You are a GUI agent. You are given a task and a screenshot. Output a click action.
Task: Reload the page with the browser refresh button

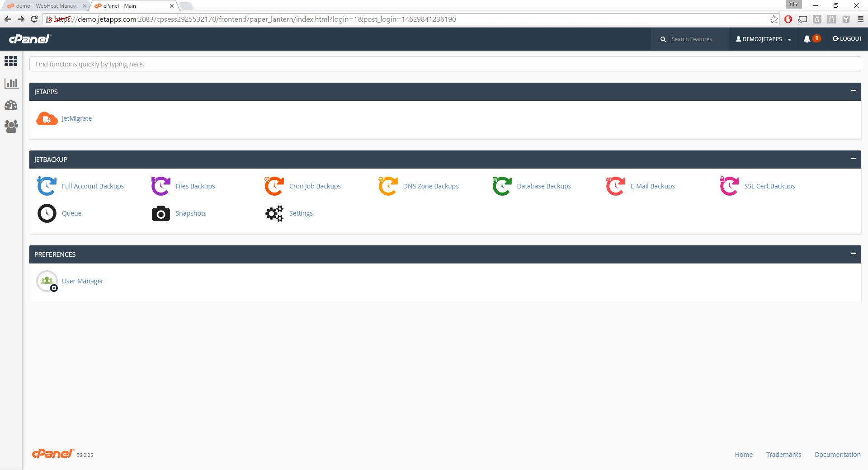(34, 19)
